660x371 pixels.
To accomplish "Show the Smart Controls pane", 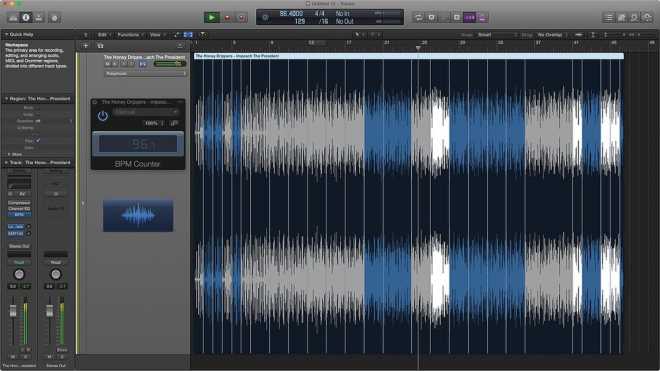I will pyautogui.click(x=39, y=18).
